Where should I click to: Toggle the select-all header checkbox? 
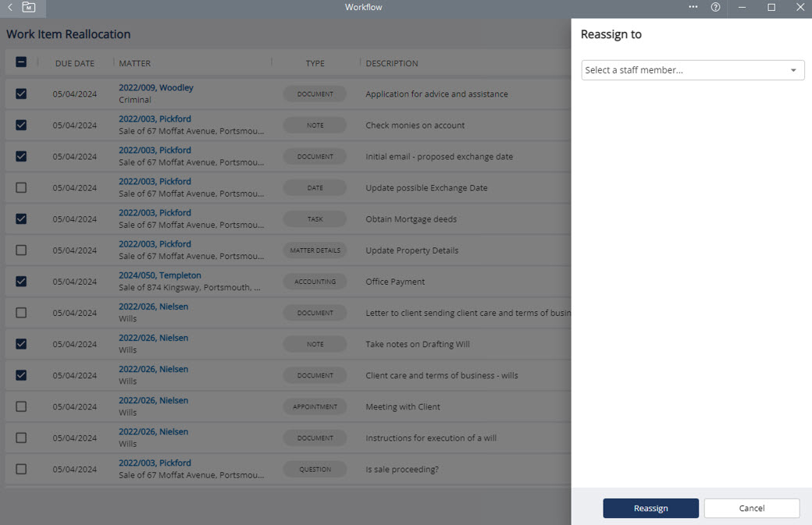(21, 62)
